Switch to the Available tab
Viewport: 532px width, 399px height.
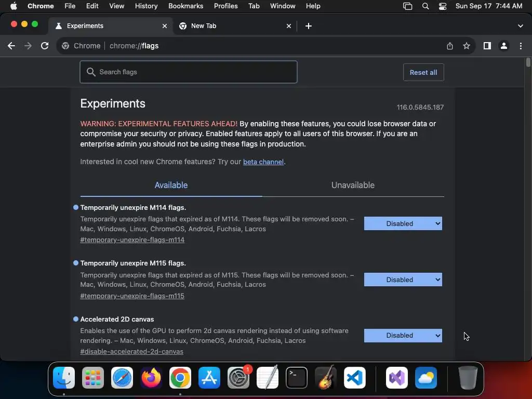pos(171,185)
